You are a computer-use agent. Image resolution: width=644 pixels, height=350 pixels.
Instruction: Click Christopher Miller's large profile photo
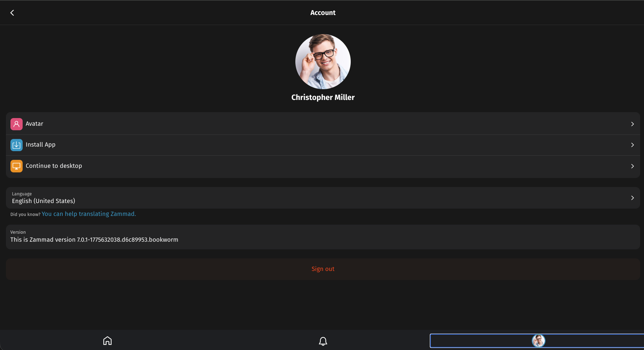(323, 62)
